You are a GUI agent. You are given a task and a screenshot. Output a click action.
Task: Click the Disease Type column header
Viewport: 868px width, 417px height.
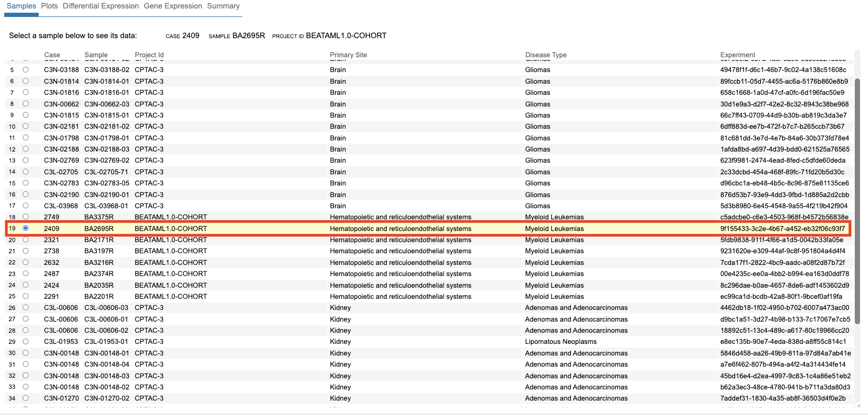[546, 55]
